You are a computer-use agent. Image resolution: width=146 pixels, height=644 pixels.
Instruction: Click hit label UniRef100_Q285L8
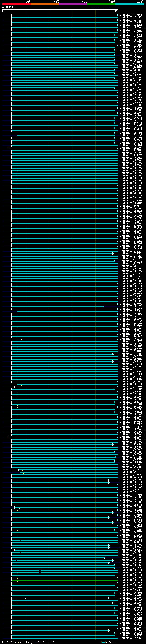tap(131, 25)
